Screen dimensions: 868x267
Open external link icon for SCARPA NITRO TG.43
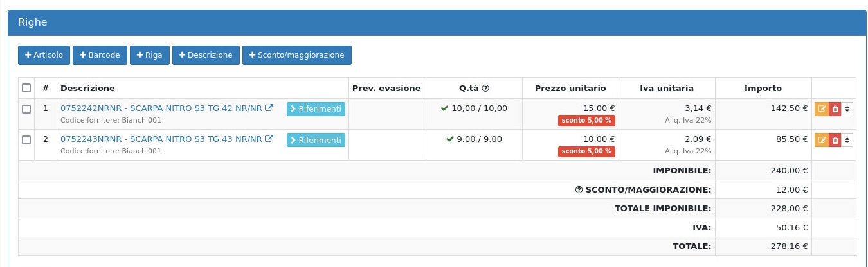pyautogui.click(x=269, y=139)
